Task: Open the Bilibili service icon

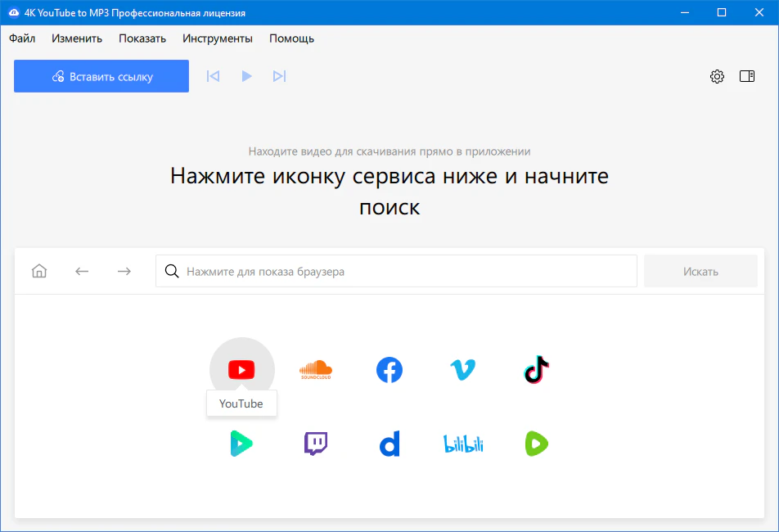Action: tap(463, 444)
